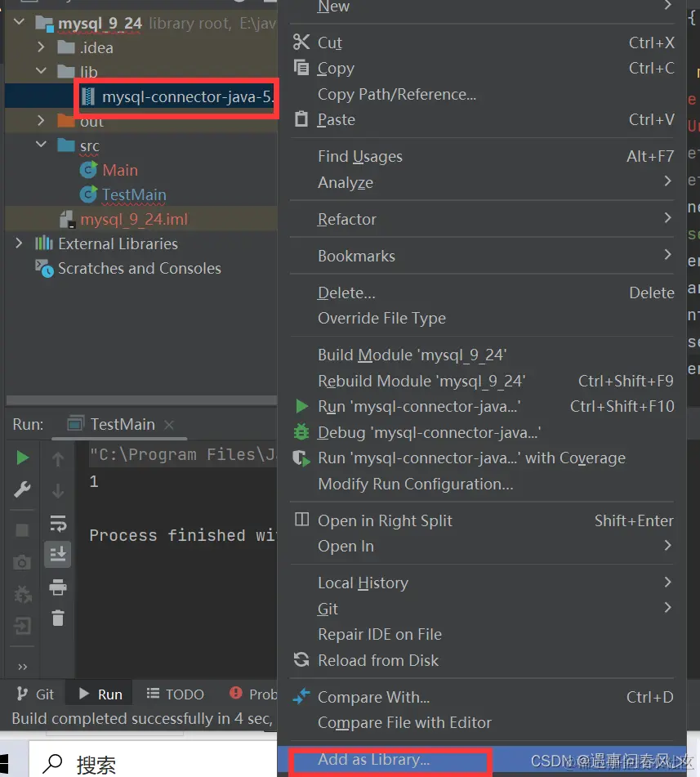Choose Compare File with Editor
Image resolution: width=700 pixels, height=777 pixels.
[x=482, y=722]
